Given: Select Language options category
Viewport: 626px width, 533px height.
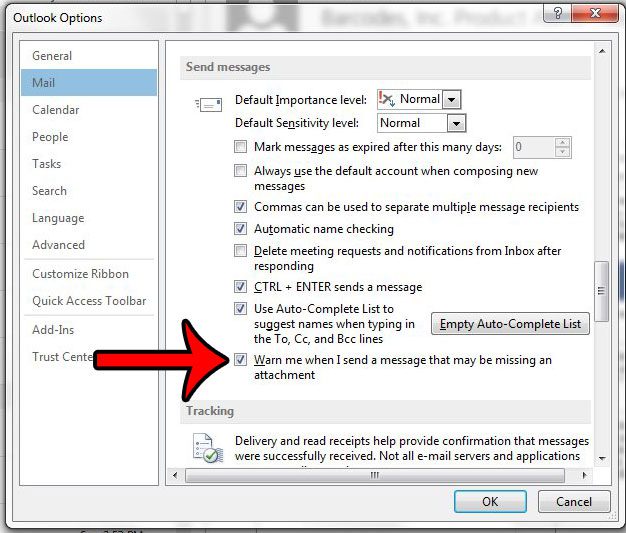Looking at the screenshot, I should tap(89, 218).
